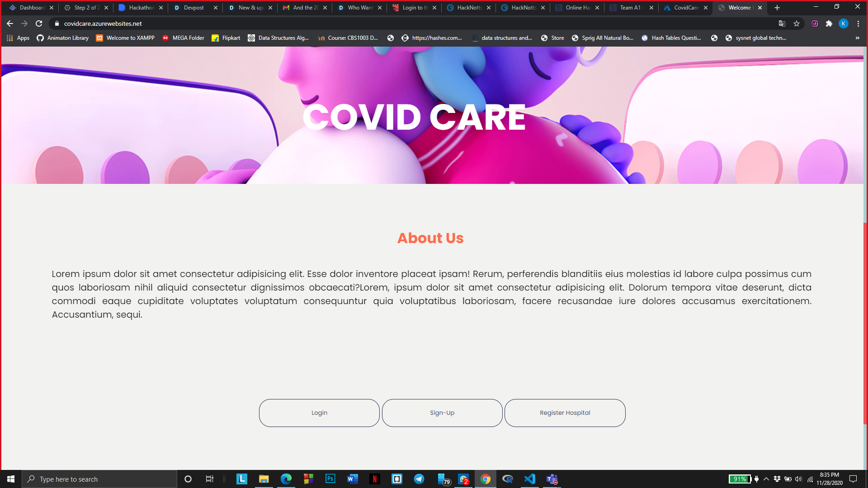Click the Login button

click(x=319, y=413)
